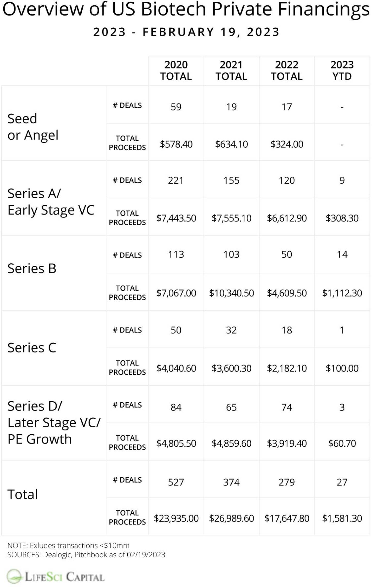Screen dimensions: 372x588
Task: Select the "Series A/ Early Stage VC" row label
Action: click(51, 202)
